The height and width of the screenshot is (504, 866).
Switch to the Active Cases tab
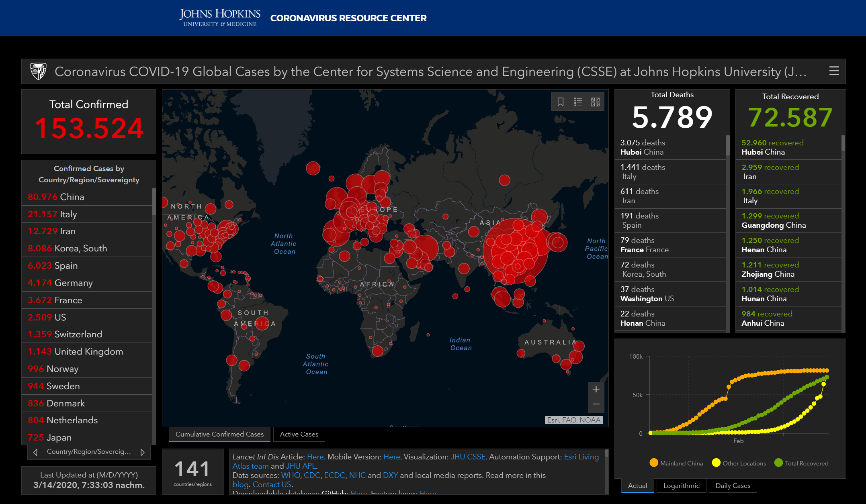coord(299,434)
